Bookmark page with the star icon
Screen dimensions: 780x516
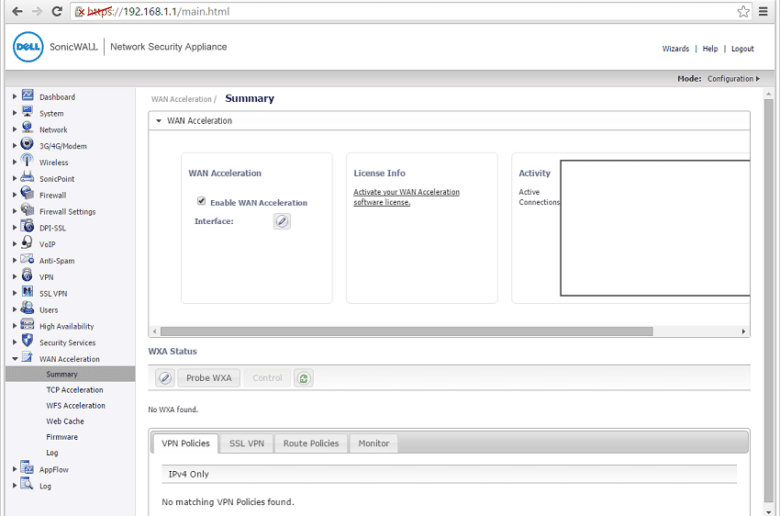coord(743,11)
